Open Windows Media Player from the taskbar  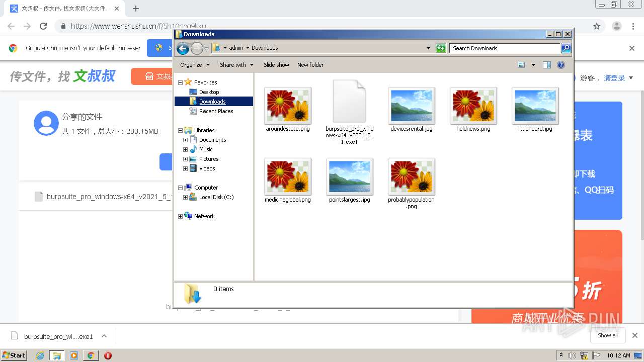click(74, 355)
